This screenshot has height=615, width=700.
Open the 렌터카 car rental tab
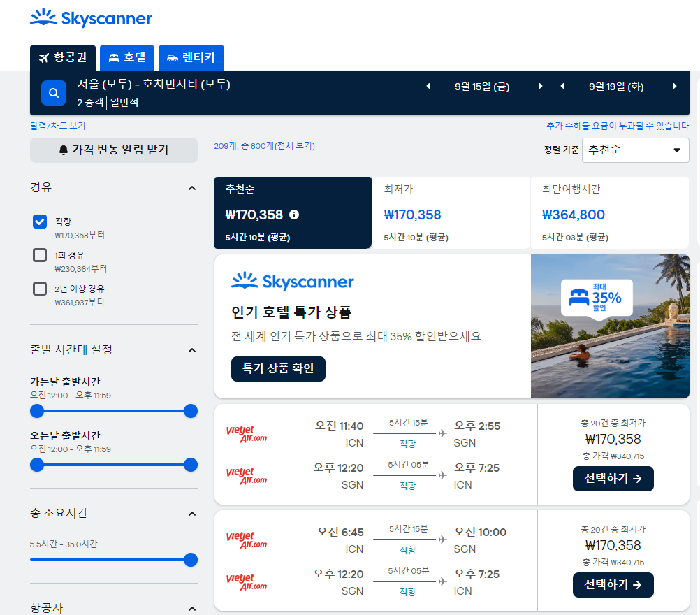click(191, 58)
